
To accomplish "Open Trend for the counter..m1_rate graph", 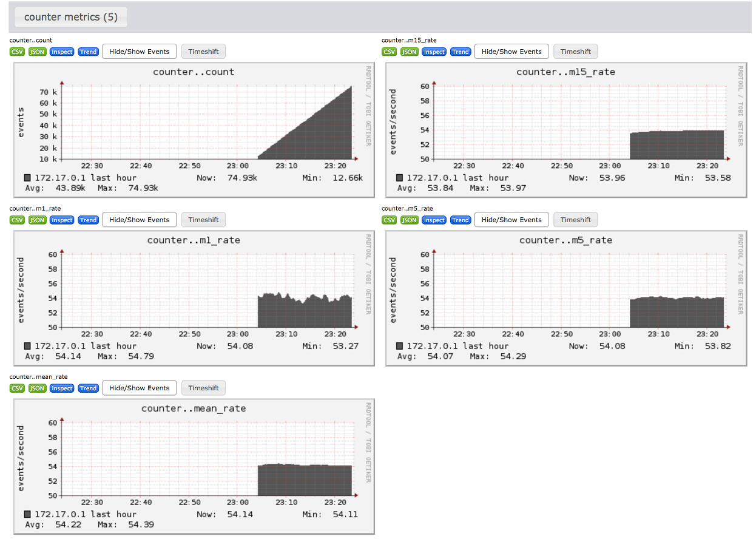I will pyautogui.click(x=88, y=220).
